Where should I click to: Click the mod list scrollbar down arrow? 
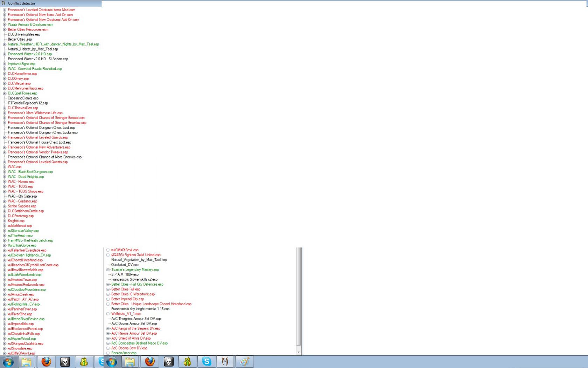click(x=299, y=352)
